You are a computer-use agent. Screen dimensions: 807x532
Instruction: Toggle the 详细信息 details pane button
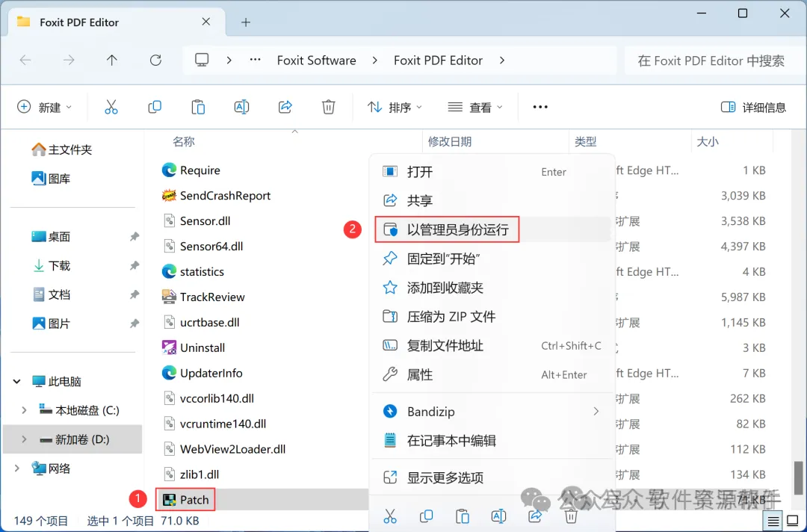pyautogui.click(x=753, y=107)
